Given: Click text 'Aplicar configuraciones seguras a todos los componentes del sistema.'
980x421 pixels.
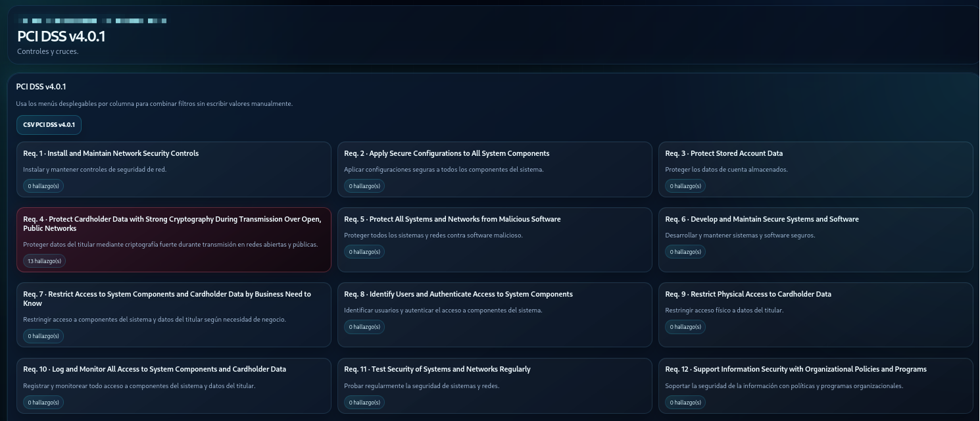Looking at the screenshot, I should (x=444, y=170).
